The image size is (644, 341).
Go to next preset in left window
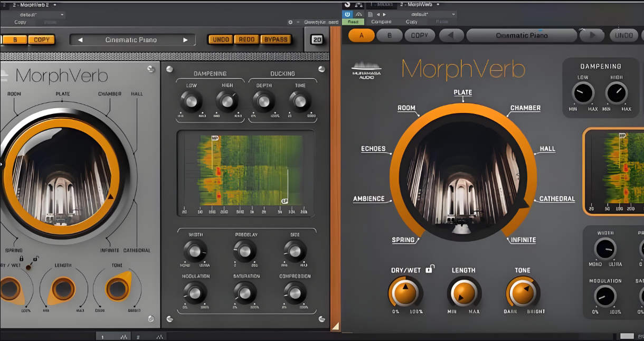185,40
